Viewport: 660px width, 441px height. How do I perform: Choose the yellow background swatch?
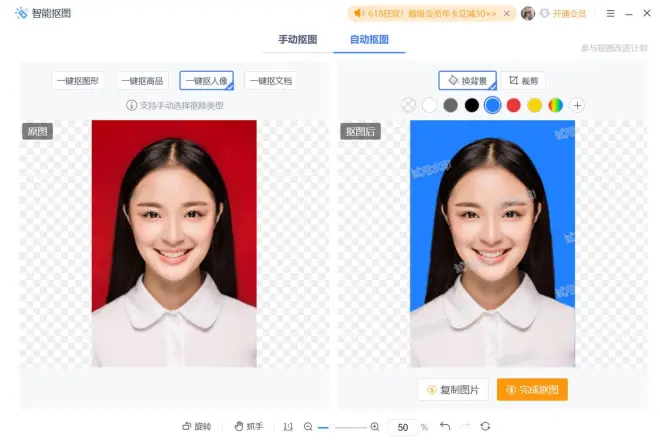[535, 105]
